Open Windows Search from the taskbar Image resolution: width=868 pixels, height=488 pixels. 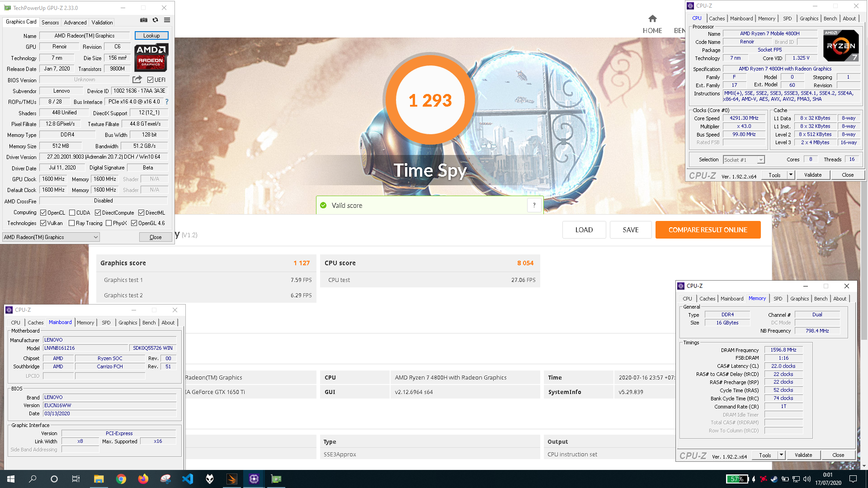click(x=33, y=479)
